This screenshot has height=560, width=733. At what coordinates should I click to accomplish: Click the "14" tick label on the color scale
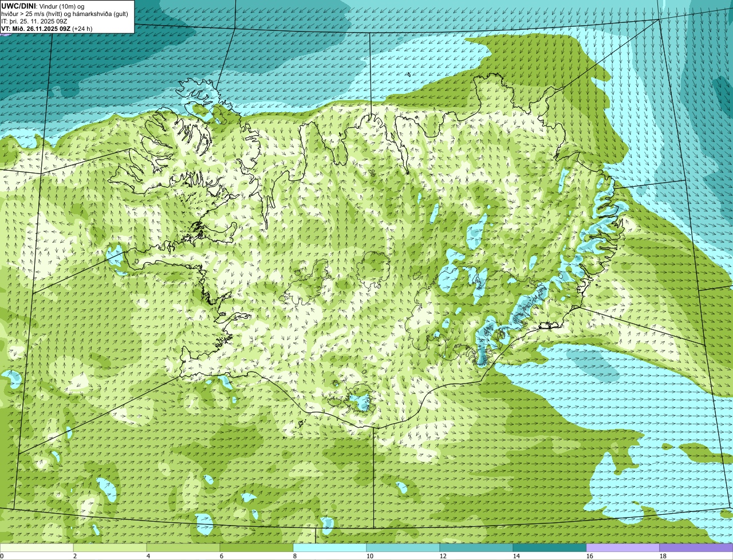517,556
